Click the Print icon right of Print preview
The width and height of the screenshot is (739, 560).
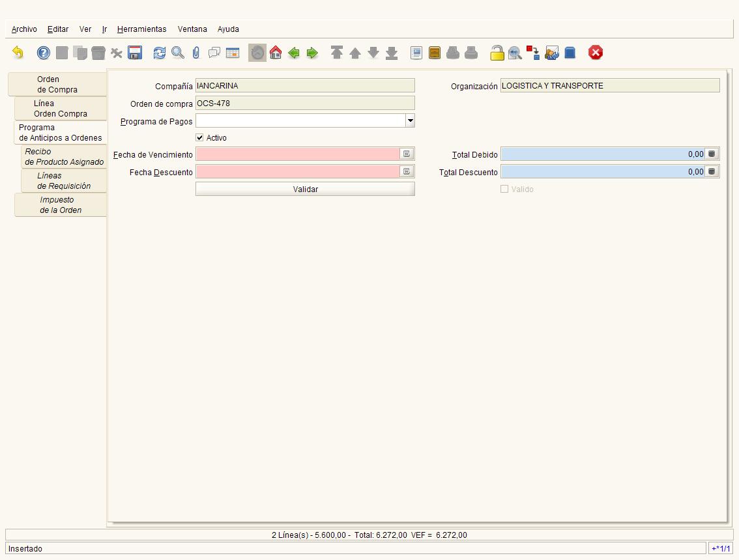tap(471, 52)
